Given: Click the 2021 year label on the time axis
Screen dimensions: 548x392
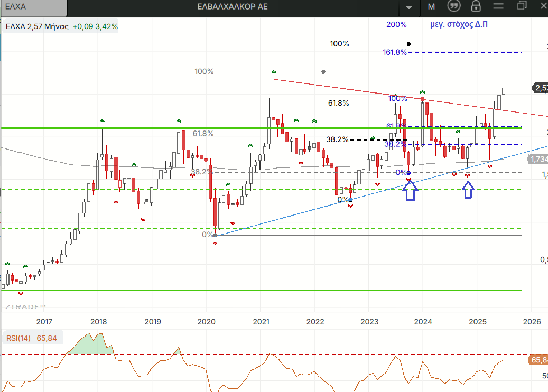Looking at the screenshot, I should [261, 321].
